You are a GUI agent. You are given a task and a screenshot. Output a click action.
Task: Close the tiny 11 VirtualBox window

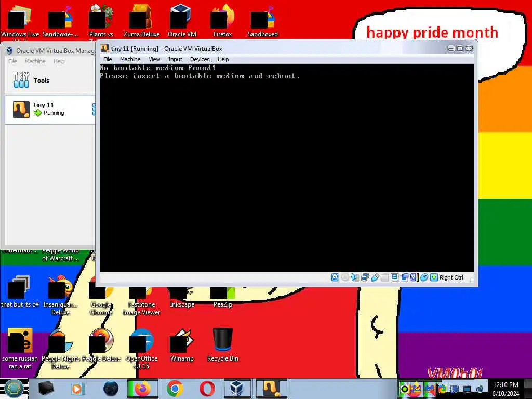point(469,49)
